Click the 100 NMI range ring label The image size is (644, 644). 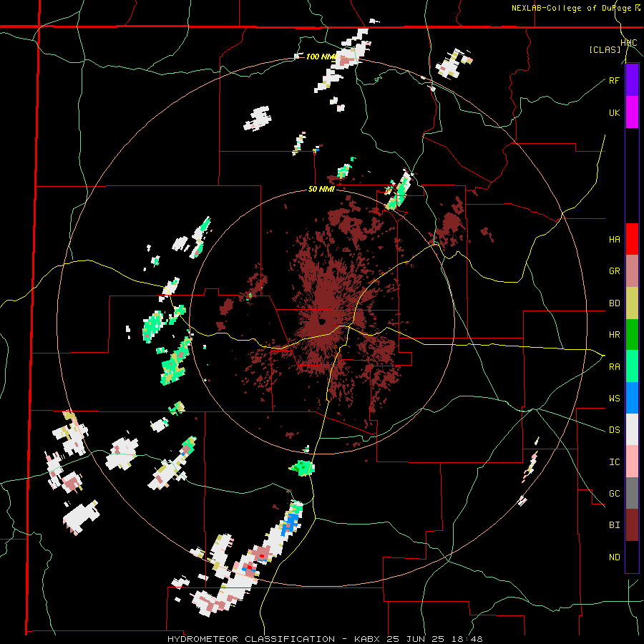(x=321, y=57)
